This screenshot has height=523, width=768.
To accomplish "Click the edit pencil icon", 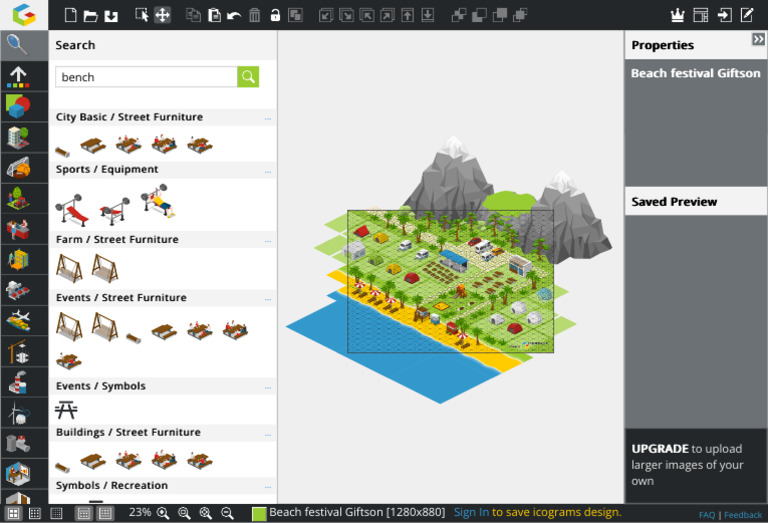I will pyautogui.click(x=747, y=15).
